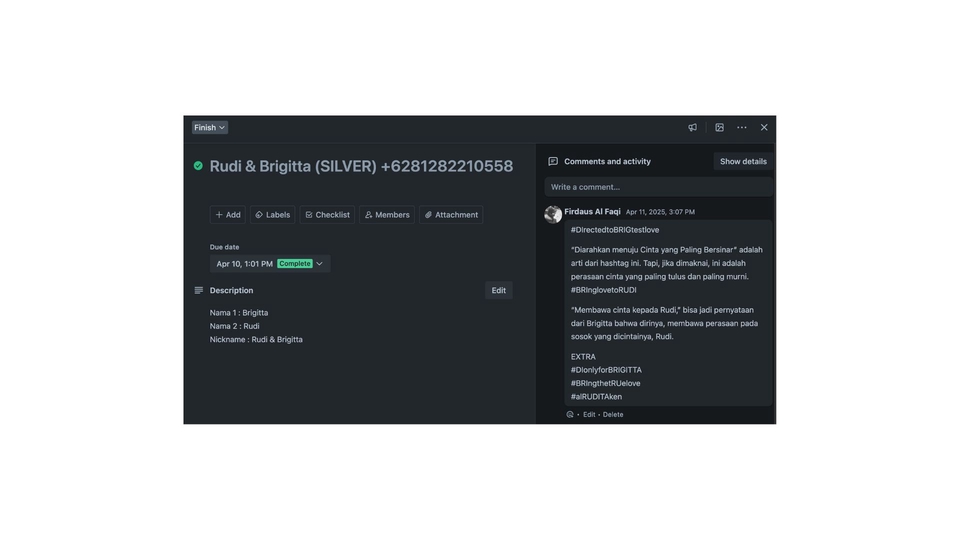Click Firdaus Al Faqi's avatar thumbnail
960x540 pixels.
(x=553, y=214)
